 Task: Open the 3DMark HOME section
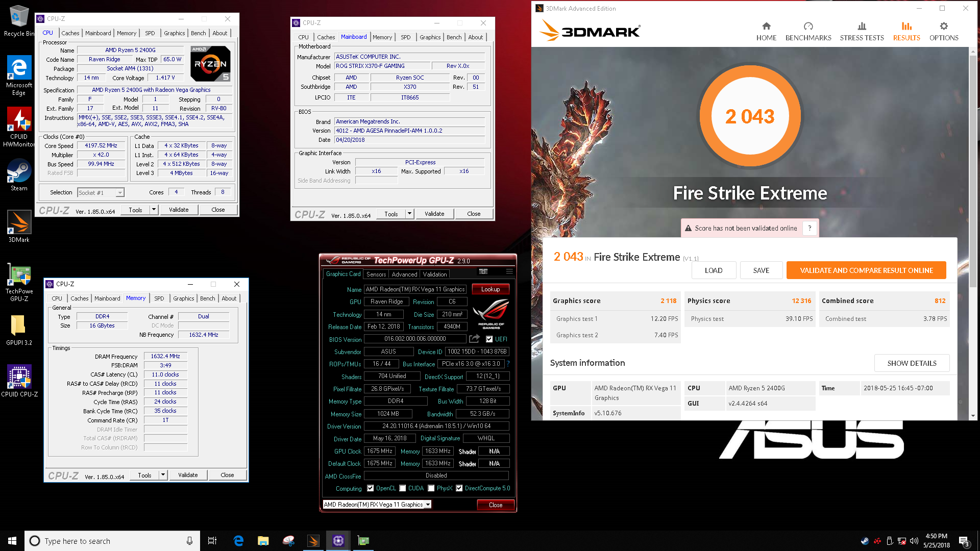[766, 32]
